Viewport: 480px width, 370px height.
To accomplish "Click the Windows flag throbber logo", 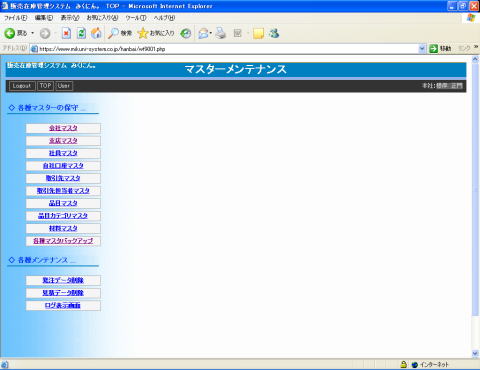I will point(471,18).
